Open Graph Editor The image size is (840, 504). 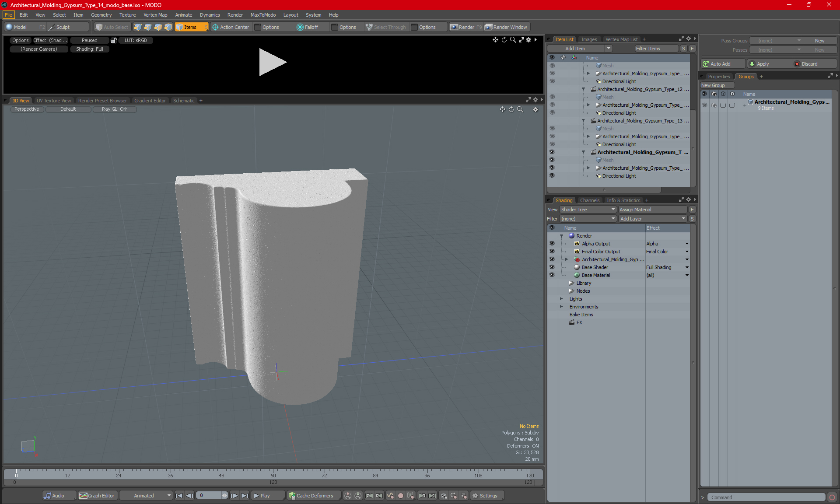[x=97, y=496]
